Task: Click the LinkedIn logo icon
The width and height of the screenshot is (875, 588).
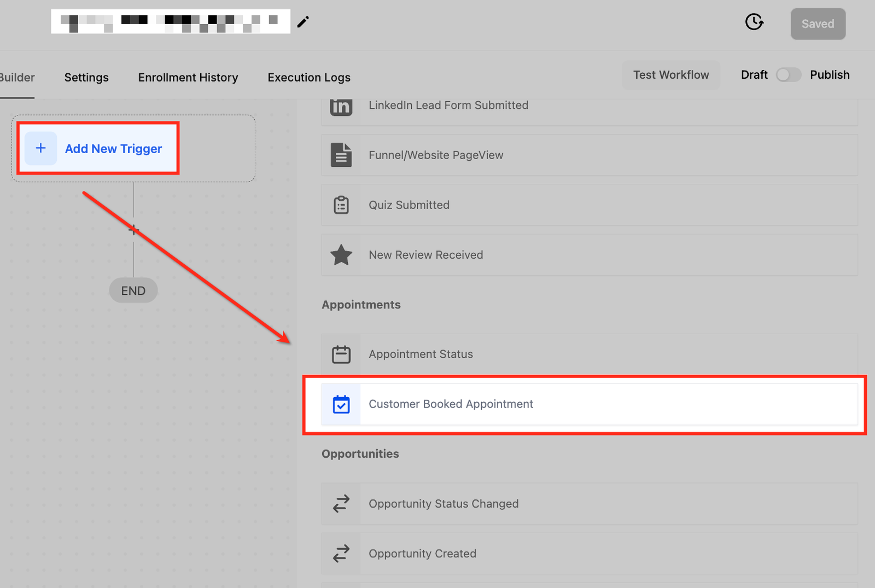Action: tap(341, 106)
